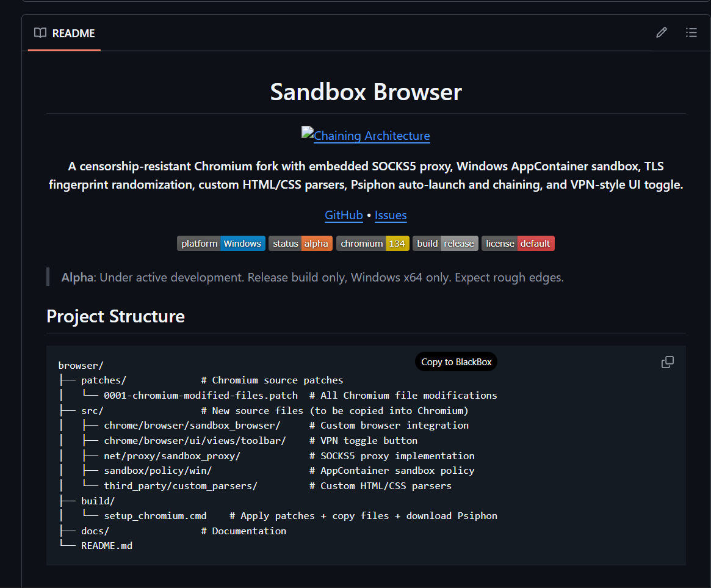Click the chromium 134 badge
Image resolution: width=711 pixels, height=588 pixels.
(x=373, y=244)
